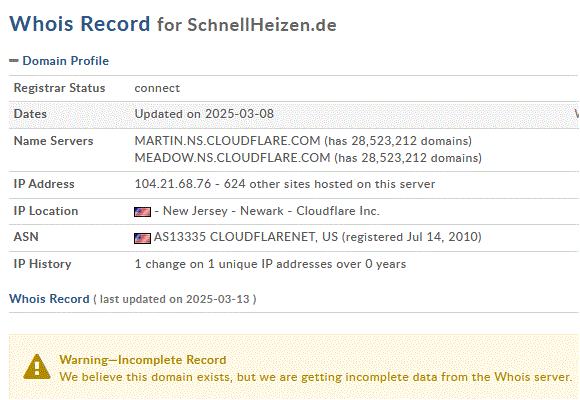Image resolution: width=580 pixels, height=400 pixels.
Task: Click MARTIN.NS.CLOUDFLARE.COM name server
Action: click(x=227, y=141)
